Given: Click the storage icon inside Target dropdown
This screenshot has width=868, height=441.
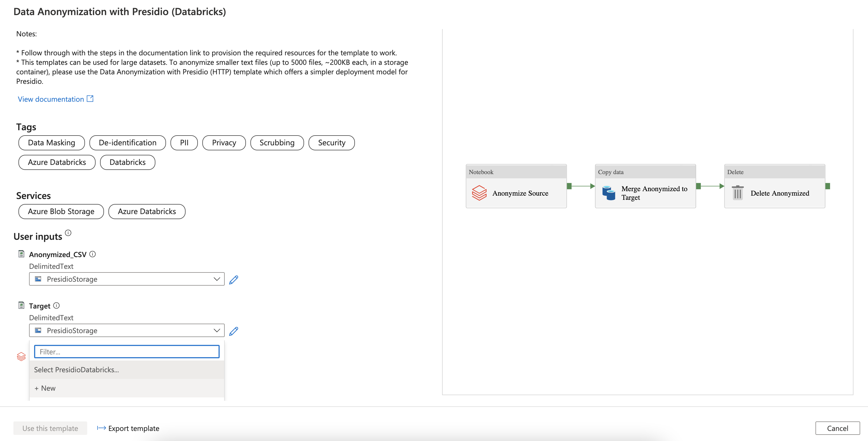Looking at the screenshot, I should pos(38,331).
